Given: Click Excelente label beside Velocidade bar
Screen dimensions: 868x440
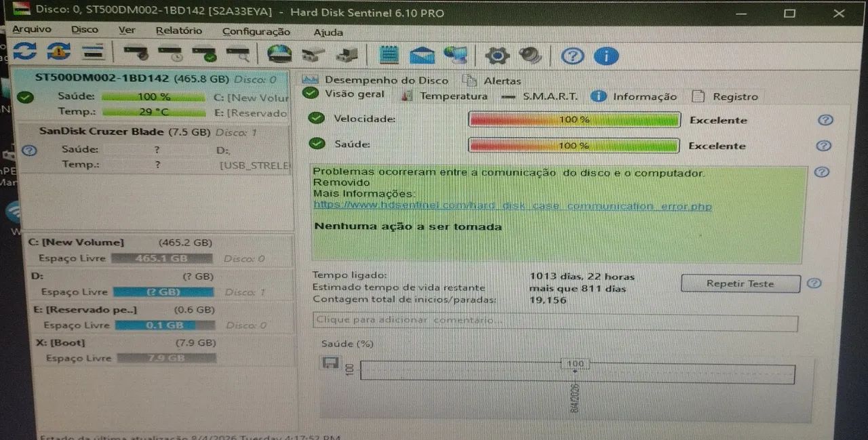Looking at the screenshot, I should 718,120.
